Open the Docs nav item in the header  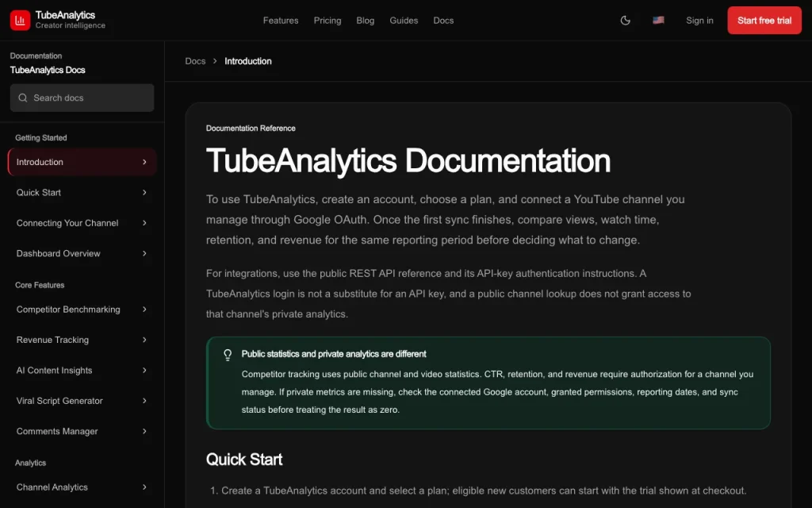[443, 20]
